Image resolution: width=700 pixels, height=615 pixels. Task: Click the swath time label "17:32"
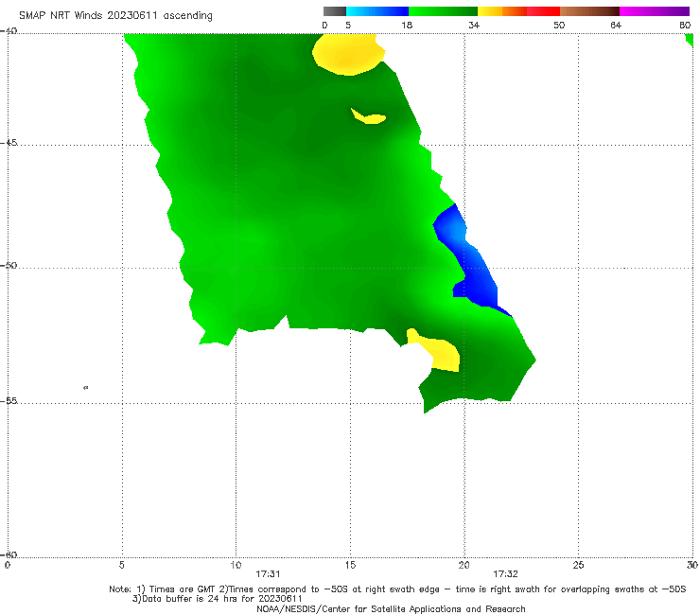point(505,574)
